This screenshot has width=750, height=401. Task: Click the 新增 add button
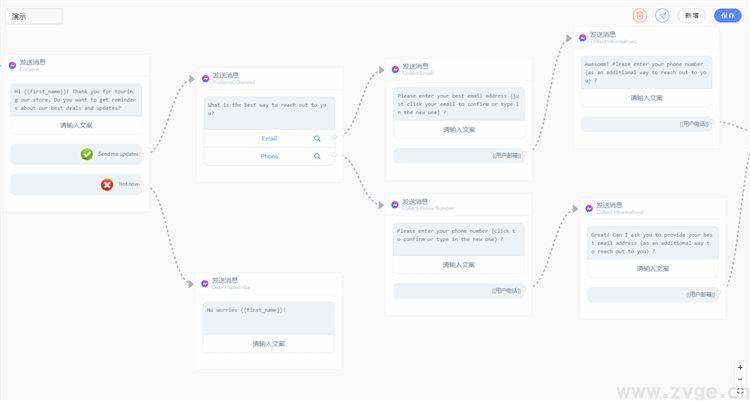click(x=691, y=15)
